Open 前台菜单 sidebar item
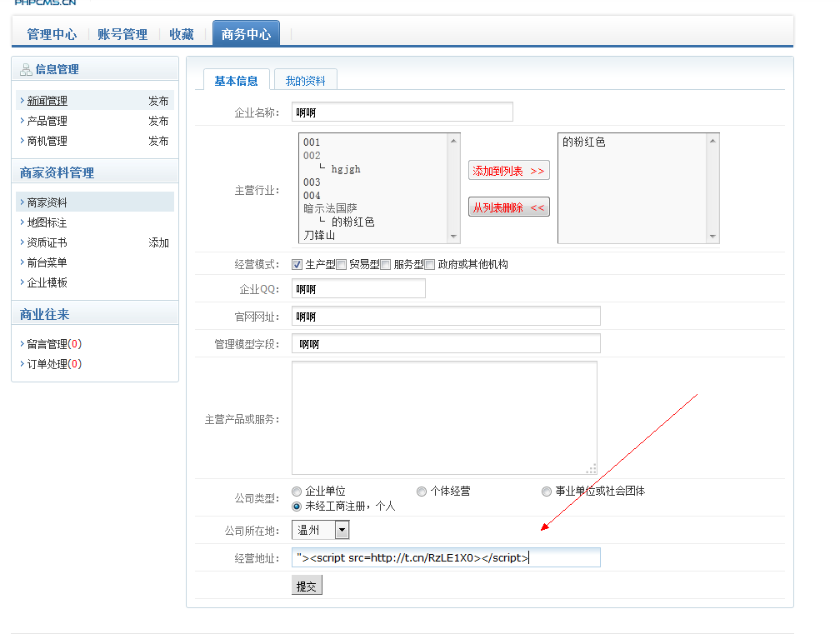 47,262
